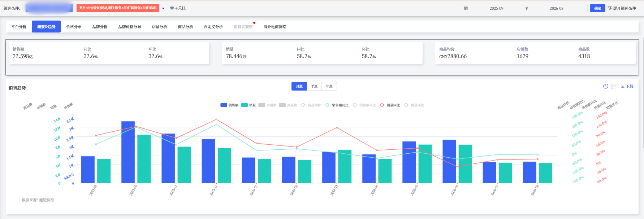Image resolution: width=644 pixels, height=219 pixels.
Task: Click the end date field 2026-08
Action: coord(556,8)
